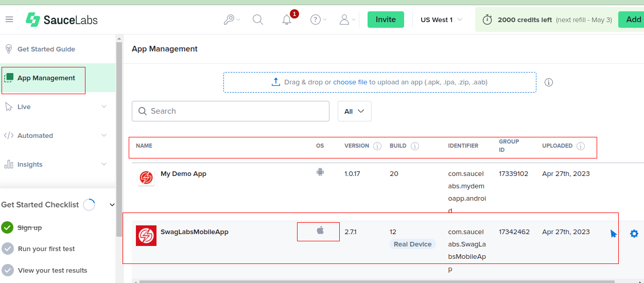Open the help question mark menu
The height and width of the screenshot is (283, 644).
click(x=319, y=20)
